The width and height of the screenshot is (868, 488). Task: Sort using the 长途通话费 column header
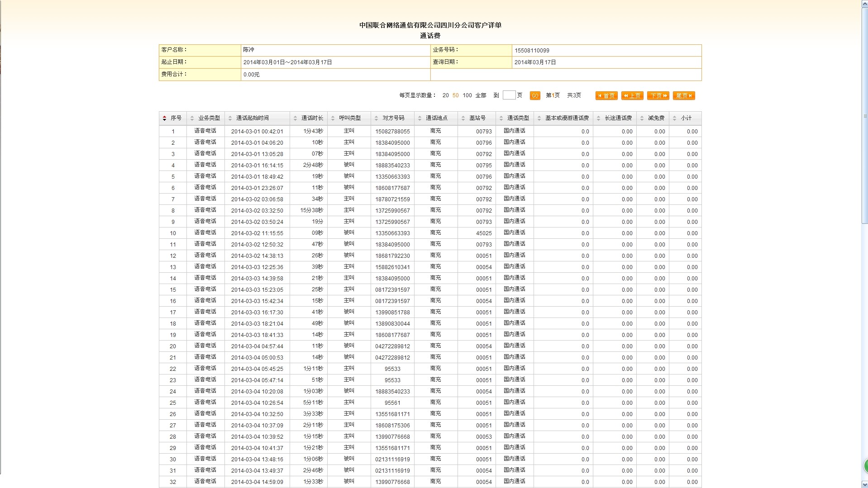click(618, 118)
